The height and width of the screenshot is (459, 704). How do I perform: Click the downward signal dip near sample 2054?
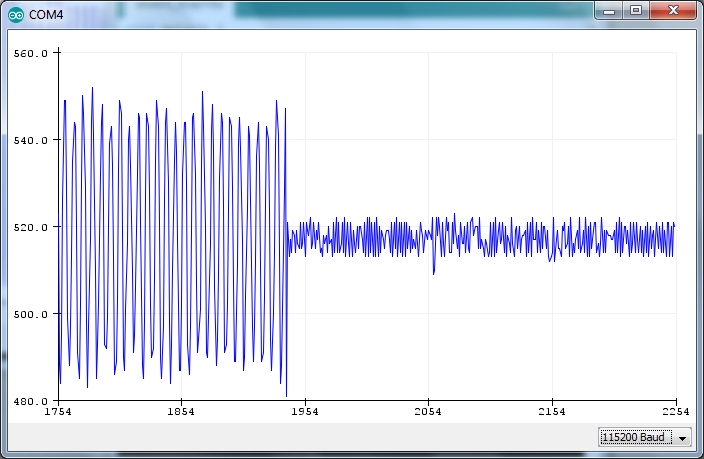(433, 270)
